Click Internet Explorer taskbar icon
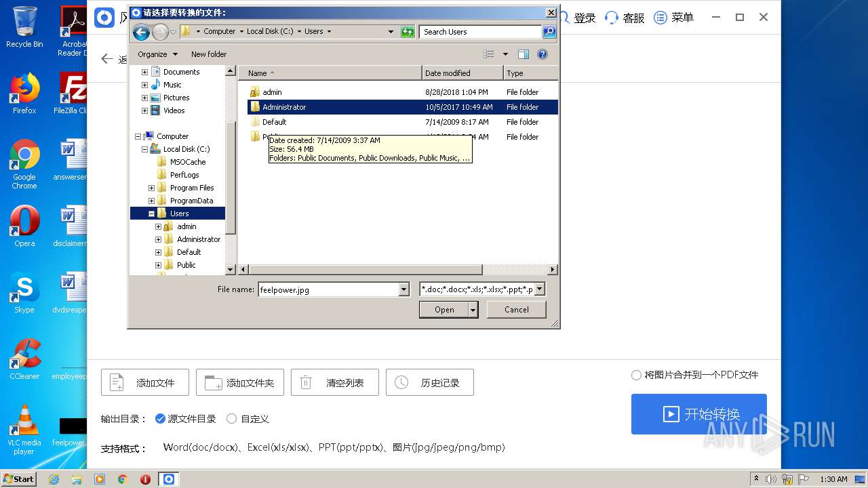 [54, 479]
